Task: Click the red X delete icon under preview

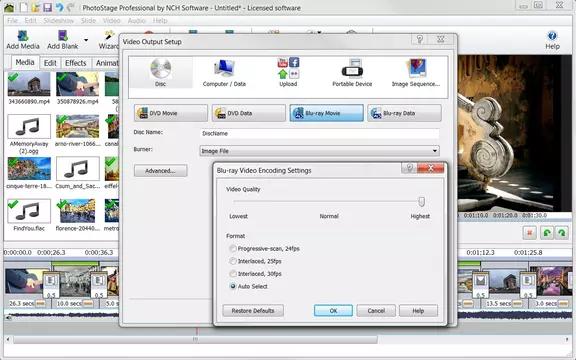Action: click(x=529, y=233)
